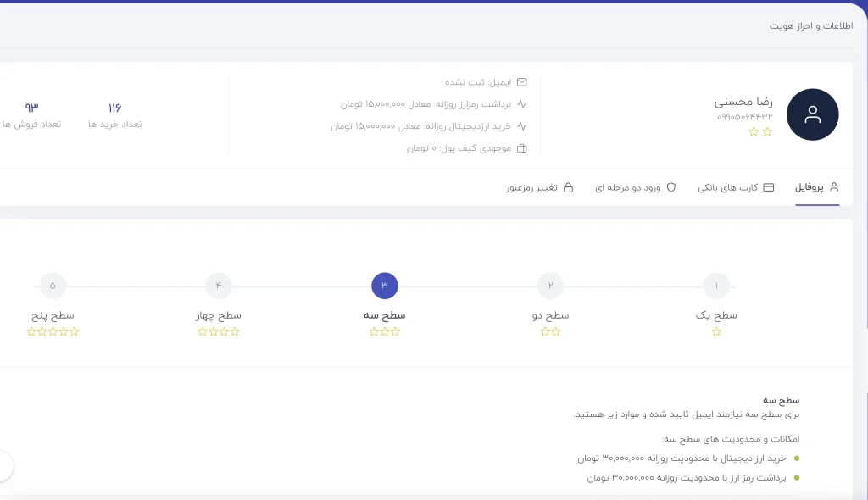Click امکانات و محدودیت های سطح سه text

click(731, 439)
